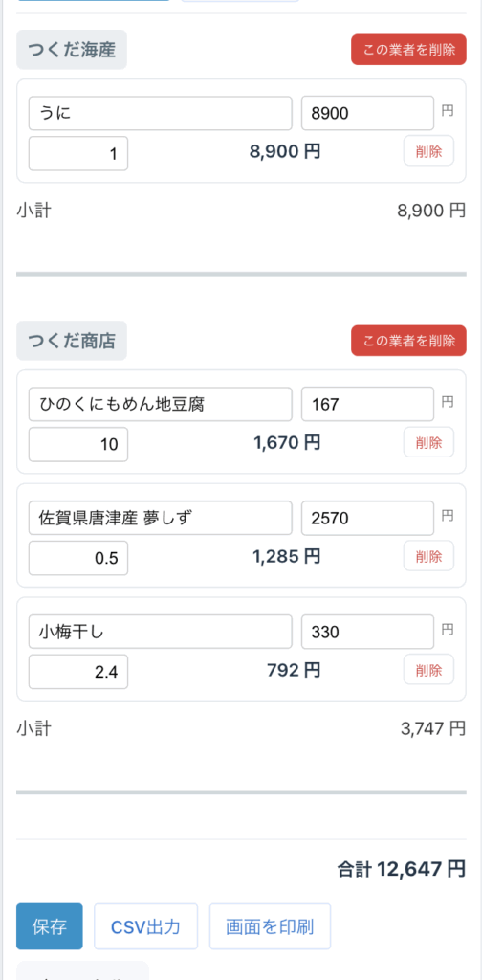Edit the ひのくにもめん地豆腐 name field
Screen dimensions: 482x980
160,405
